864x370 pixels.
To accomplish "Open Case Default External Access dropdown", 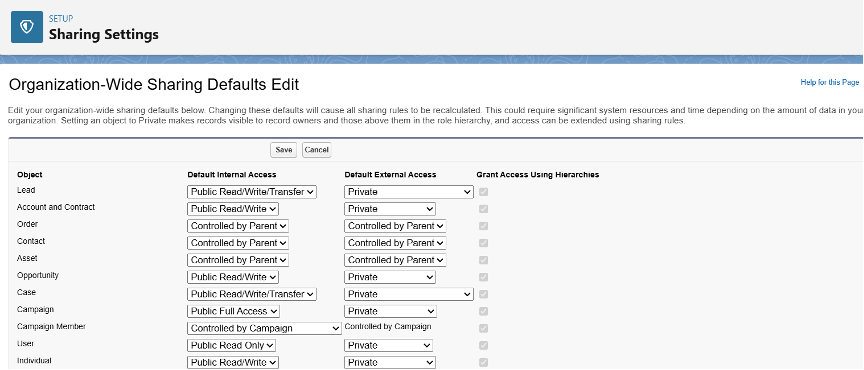I will click(409, 294).
